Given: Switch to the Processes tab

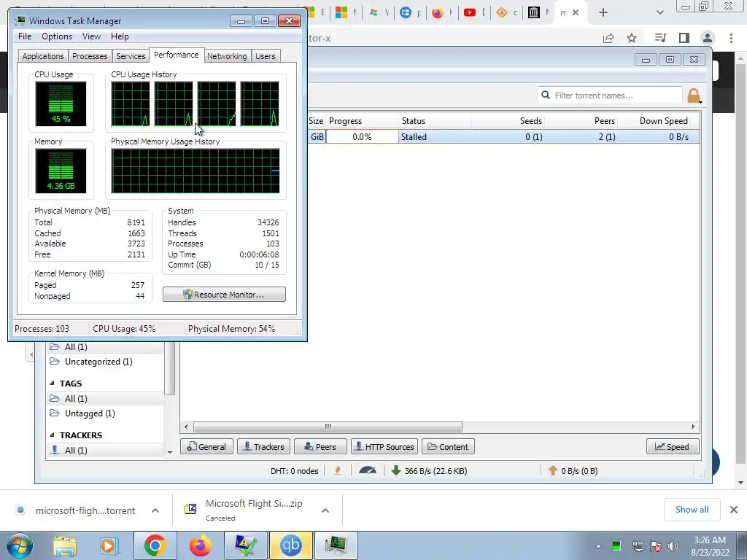Looking at the screenshot, I should click(90, 56).
